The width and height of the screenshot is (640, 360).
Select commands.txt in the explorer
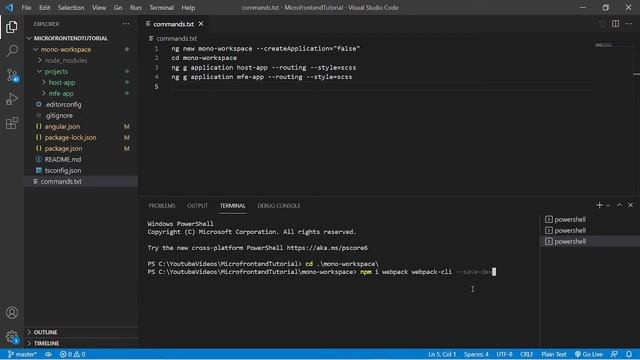coord(81,181)
